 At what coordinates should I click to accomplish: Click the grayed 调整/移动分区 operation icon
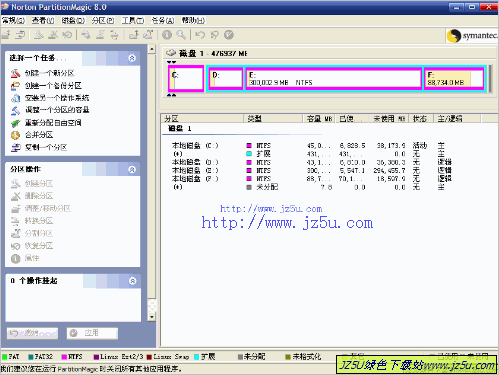click(x=15, y=208)
